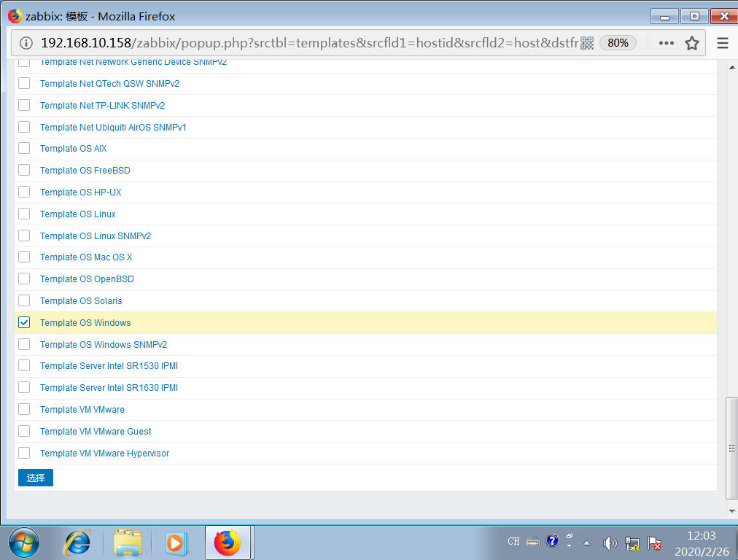Check the Template Net TP-LINK SNMPv2 checkbox
Screen dimensions: 738x560
[x=24, y=105]
